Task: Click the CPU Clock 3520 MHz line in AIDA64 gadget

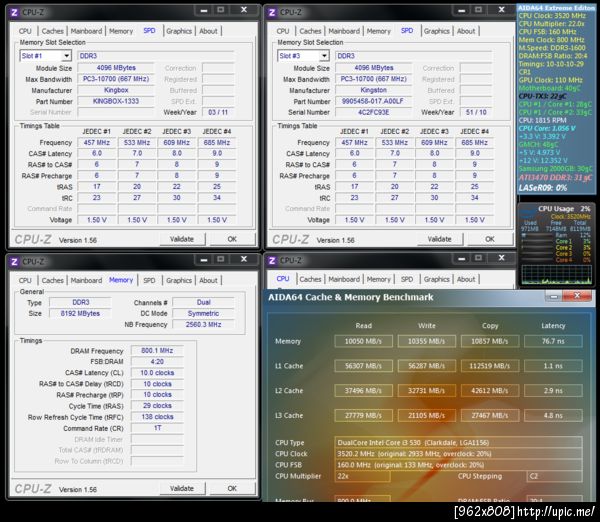Action: pos(552,16)
